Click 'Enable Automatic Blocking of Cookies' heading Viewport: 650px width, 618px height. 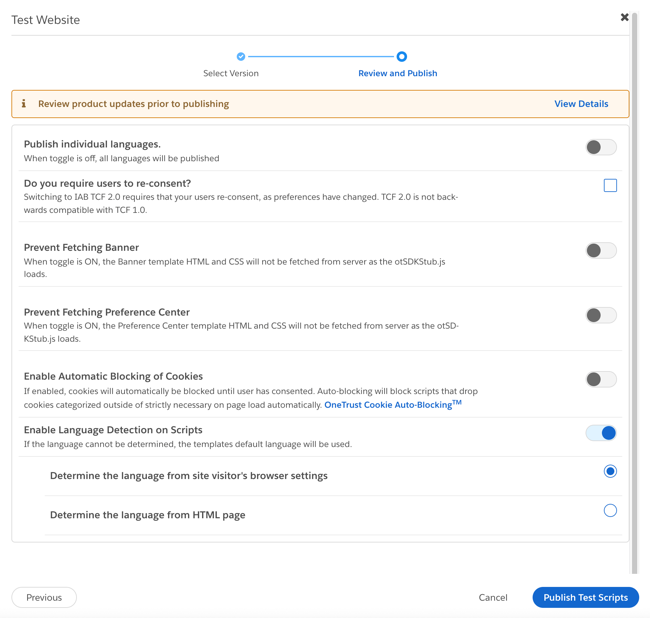tap(113, 376)
